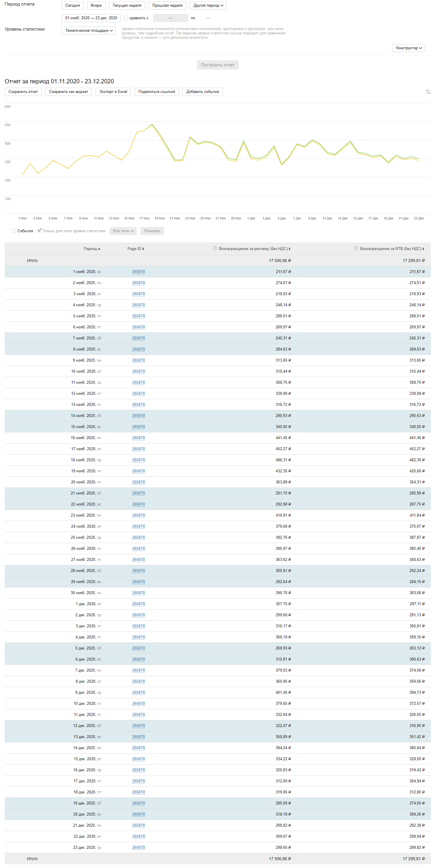The width and height of the screenshot is (432, 868).
Task: Select the Прошлая неделя period
Action: (167, 6)
